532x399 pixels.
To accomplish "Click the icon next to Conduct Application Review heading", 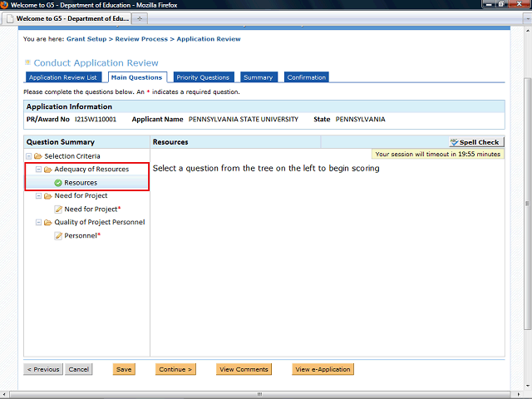I will [27, 62].
